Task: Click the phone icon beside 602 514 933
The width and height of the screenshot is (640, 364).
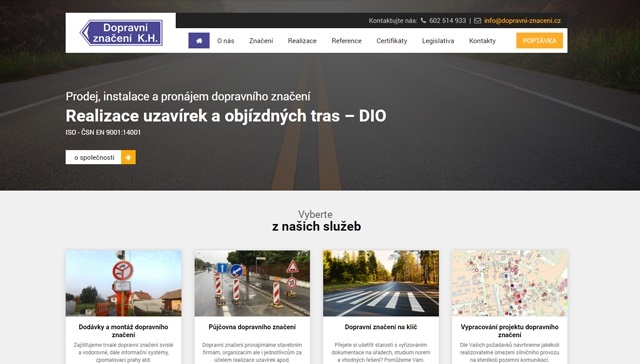Action: click(x=423, y=20)
